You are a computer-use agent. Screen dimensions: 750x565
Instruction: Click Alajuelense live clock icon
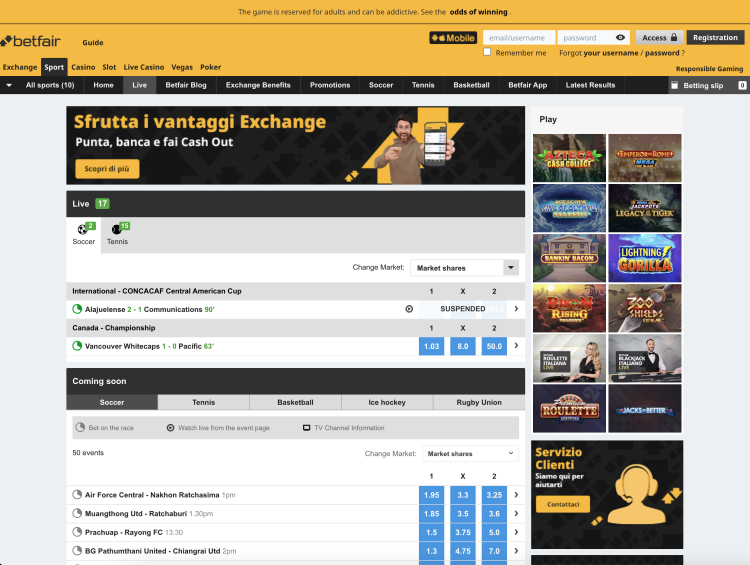point(77,309)
